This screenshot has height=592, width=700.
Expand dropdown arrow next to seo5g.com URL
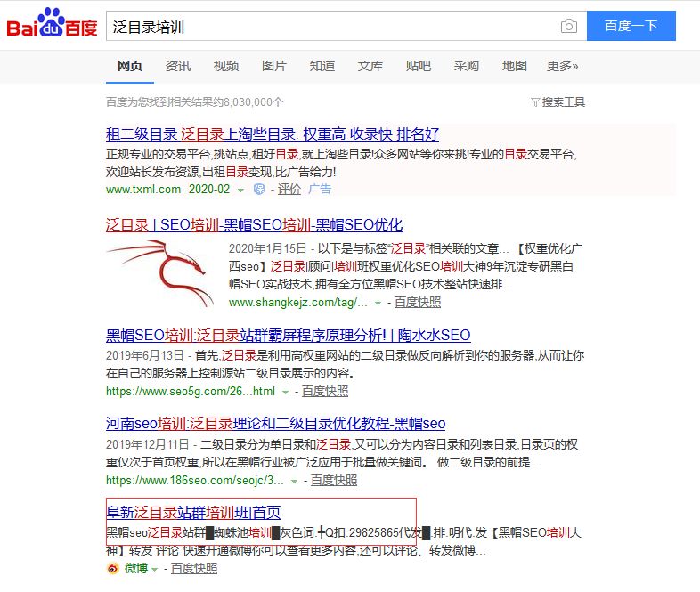click(x=285, y=393)
